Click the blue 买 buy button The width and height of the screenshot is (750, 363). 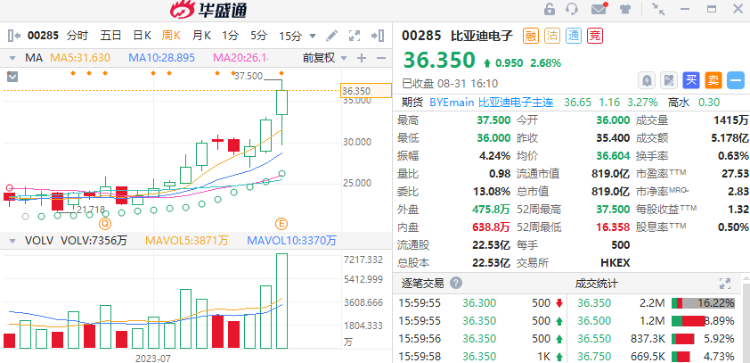point(691,80)
